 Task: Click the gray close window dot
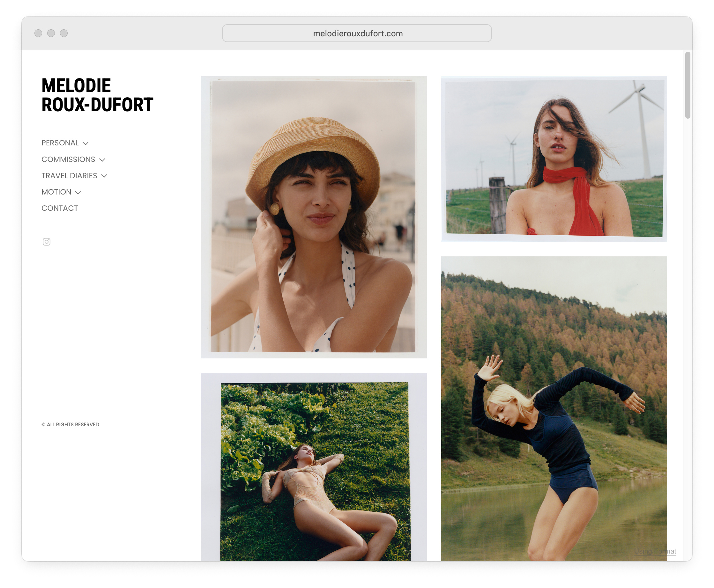pos(38,33)
